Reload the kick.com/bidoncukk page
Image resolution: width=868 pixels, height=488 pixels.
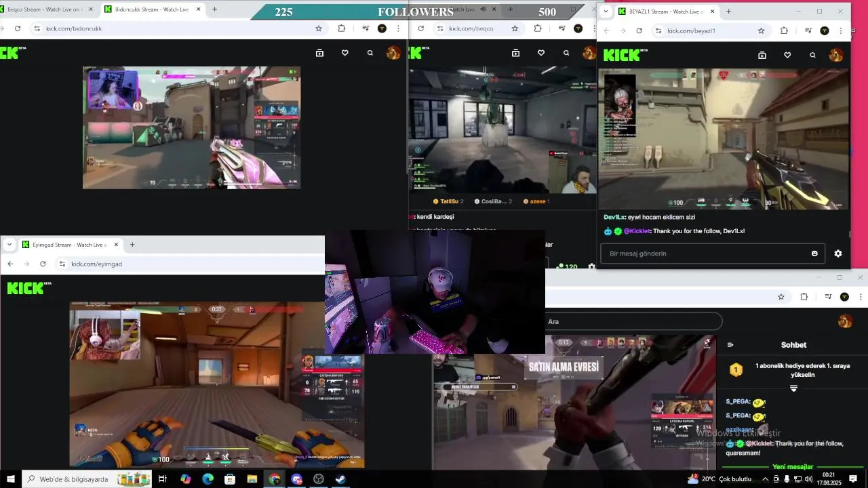tap(18, 28)
